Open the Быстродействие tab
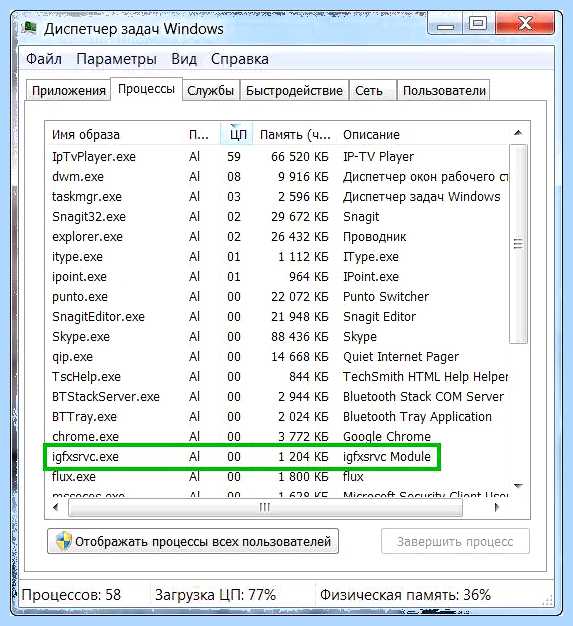The height and width of the screenshot is (626, 573). (x=294, y=91)
